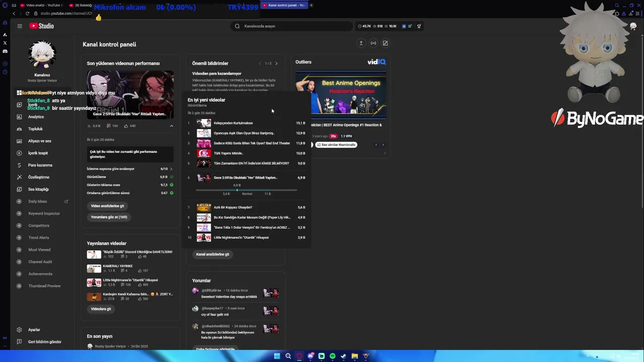Open the taskbar search icon
Viewport: 644px width, 362px height.
(288, 356)
